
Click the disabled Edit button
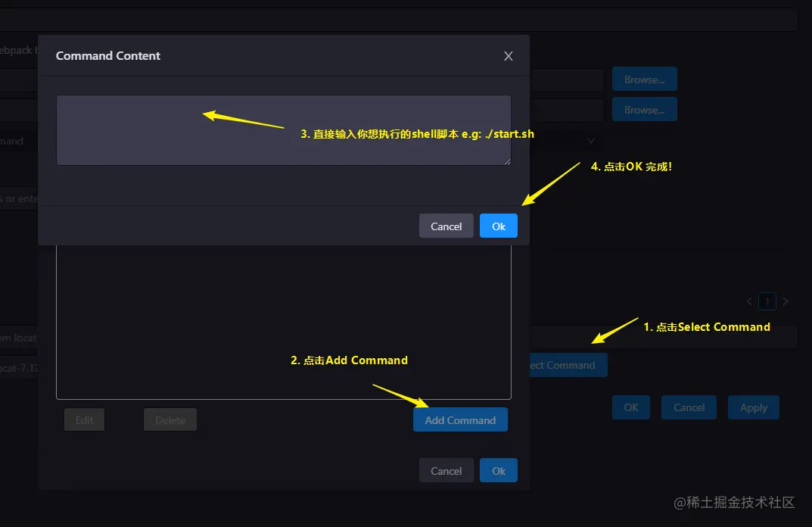click(85, 419)
